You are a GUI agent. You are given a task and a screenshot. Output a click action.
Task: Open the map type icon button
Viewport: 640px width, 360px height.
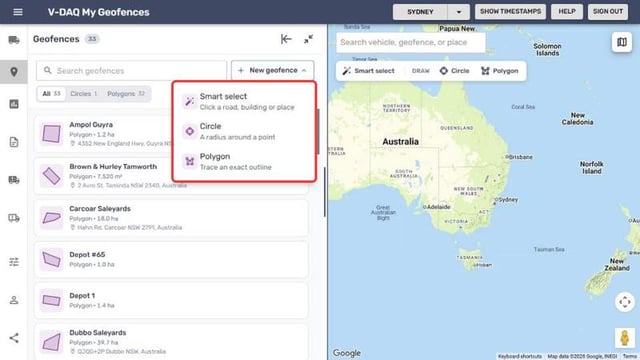coord(622,42)
